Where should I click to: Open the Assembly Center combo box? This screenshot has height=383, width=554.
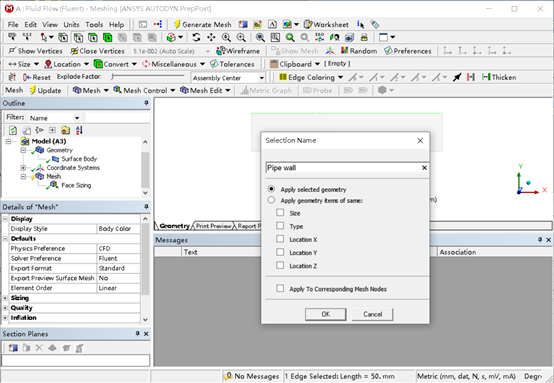(x=228, y=78)
